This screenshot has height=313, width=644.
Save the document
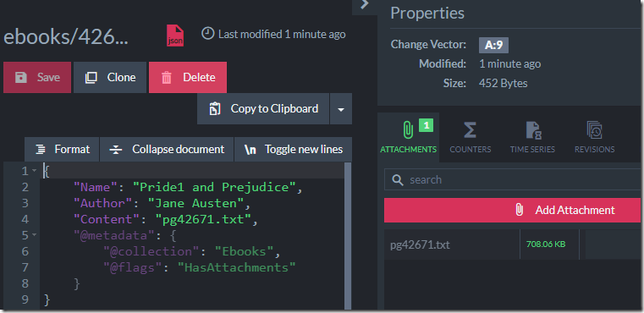37,77
